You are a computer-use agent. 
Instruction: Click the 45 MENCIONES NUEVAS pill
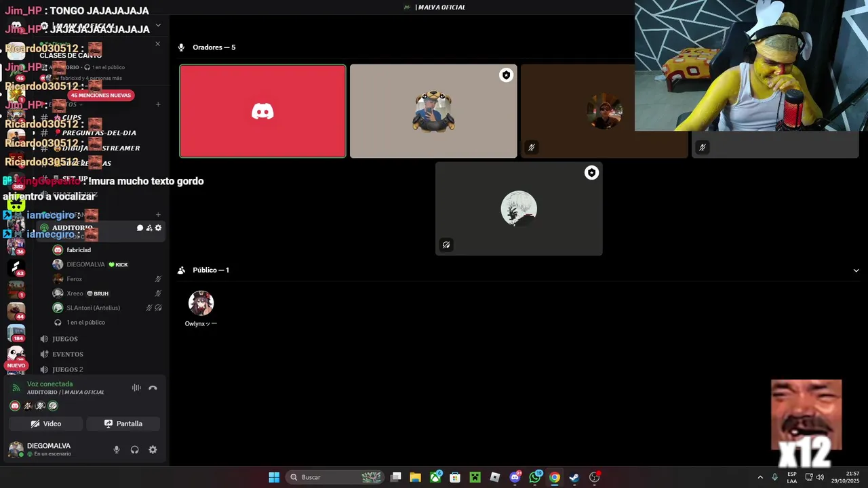[101, 96]
